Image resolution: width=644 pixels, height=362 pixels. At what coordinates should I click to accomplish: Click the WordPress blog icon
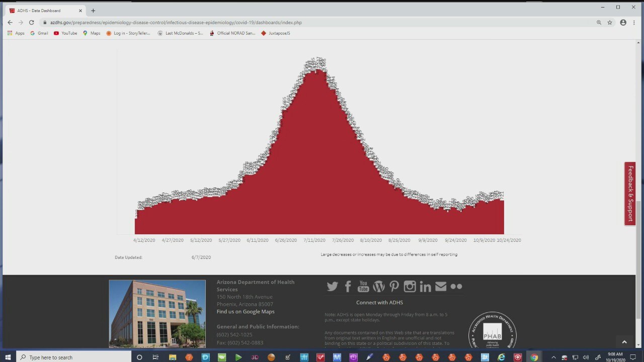379,287
